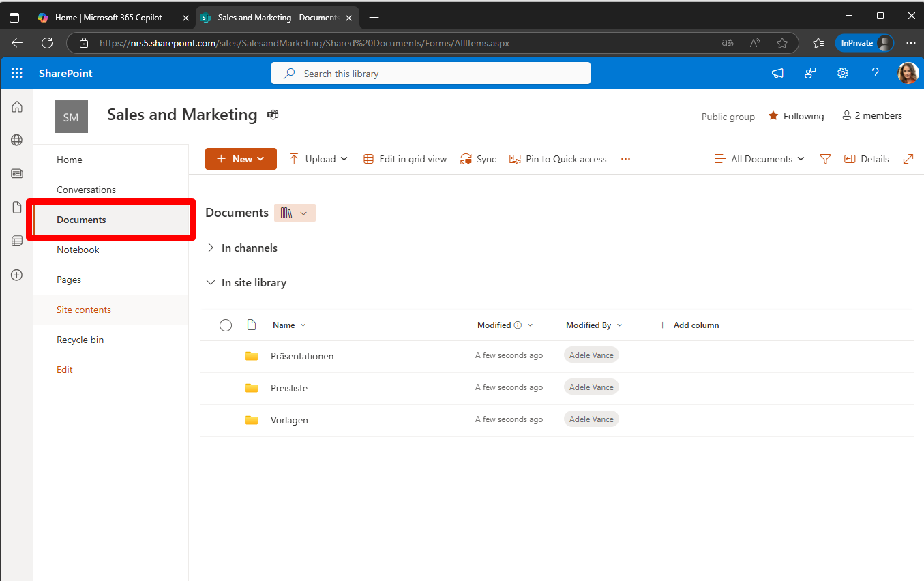
Task: Click the Settings gear icon
Action: [843, 73]
